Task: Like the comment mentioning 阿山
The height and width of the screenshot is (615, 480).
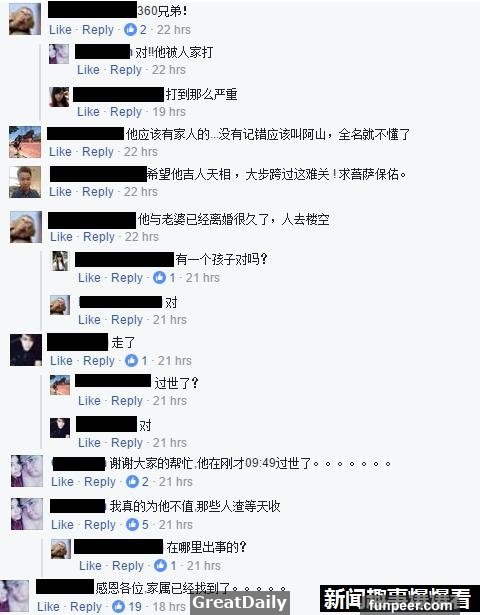Action: point(60,152)
